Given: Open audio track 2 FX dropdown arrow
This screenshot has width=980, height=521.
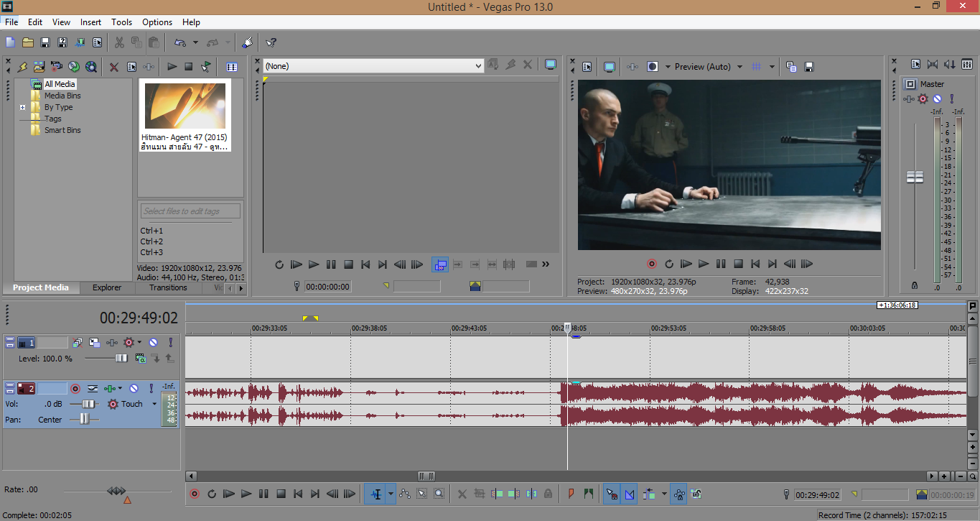Looking at the screenshot, I should click(120, 389).
